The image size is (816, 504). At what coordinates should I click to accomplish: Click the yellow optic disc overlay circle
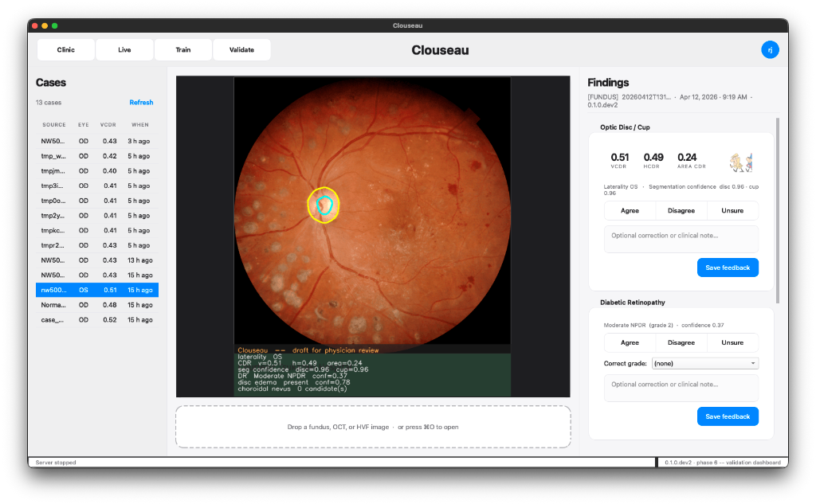pos(323,205)
